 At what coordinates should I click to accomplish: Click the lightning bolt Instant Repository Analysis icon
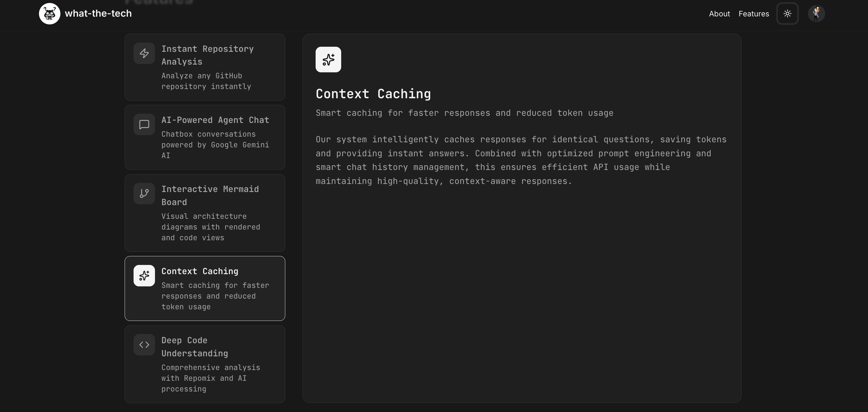[x=144, y=53]
